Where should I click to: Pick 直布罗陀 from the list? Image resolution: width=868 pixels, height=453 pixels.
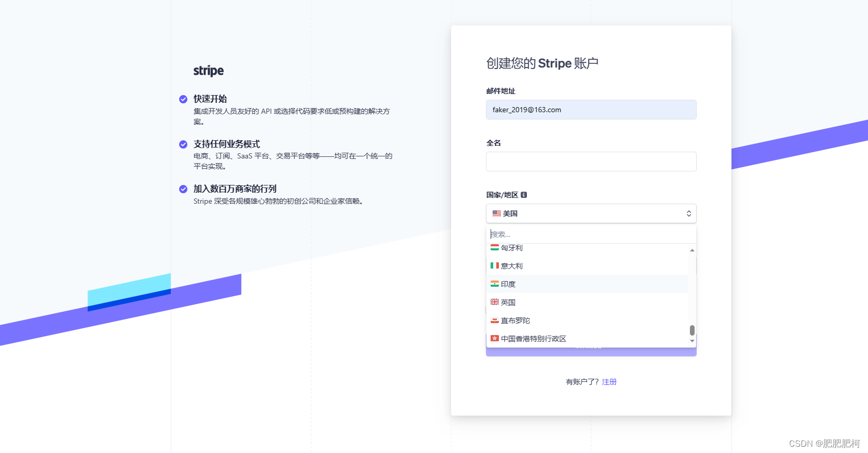[x=588, y=321]
